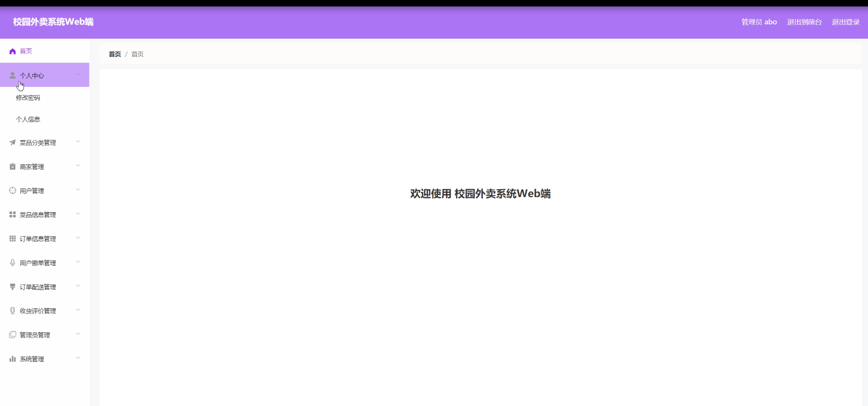This screenshot has height=406, width=868.
Task: Click the grid icon for 订单信息管理
Action: pyautogui.click(x=12, y=238)
